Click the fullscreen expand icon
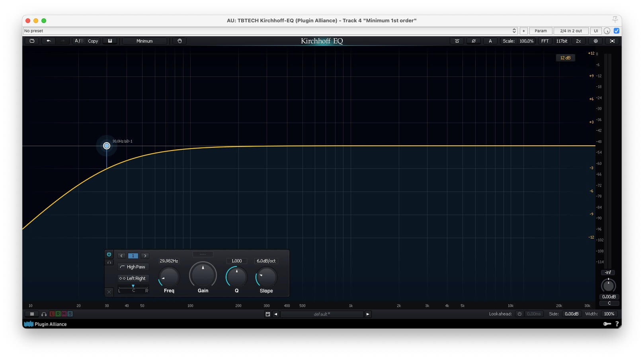This screenshot has height=358, width=644. click(x=612, y=41)
